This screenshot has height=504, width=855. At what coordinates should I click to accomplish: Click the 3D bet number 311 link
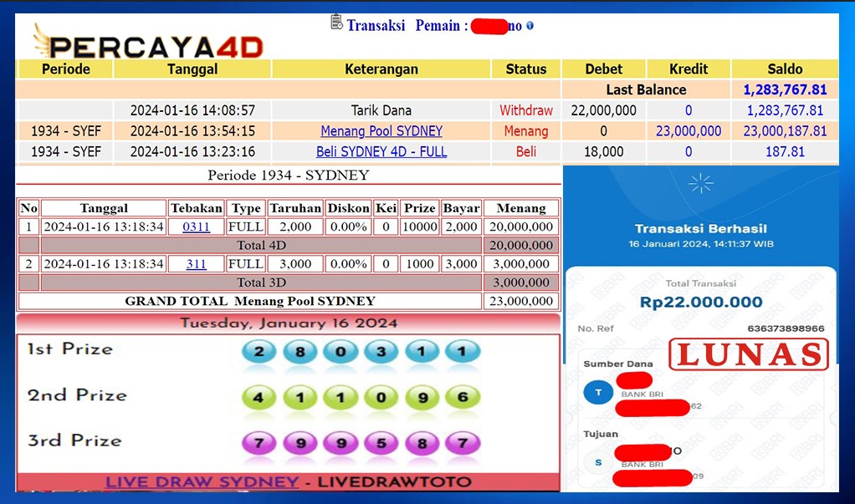click(195, 263)
